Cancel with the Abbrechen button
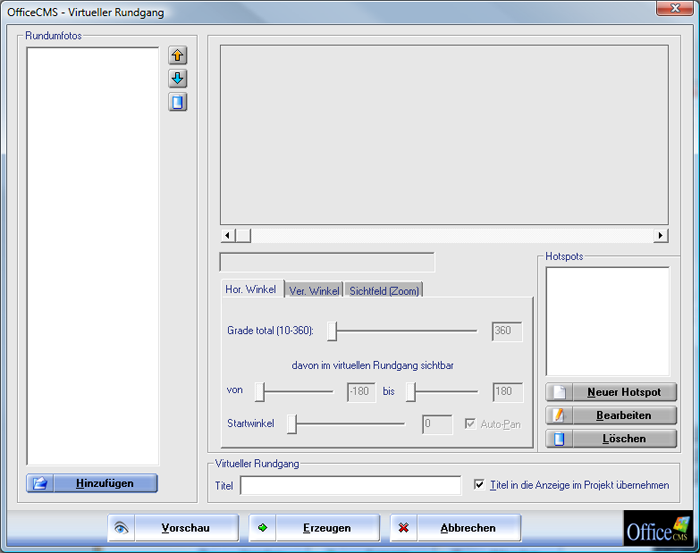 click(x=456, y=528)
